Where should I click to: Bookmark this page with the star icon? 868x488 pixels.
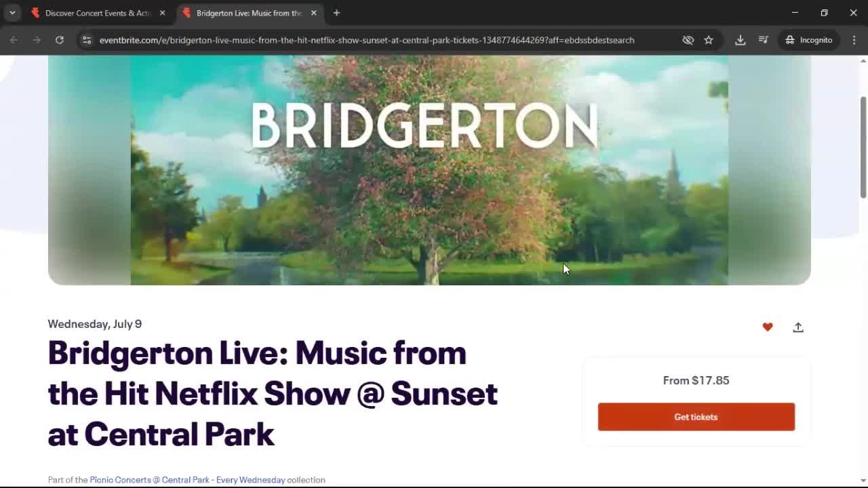pos(709,40)
